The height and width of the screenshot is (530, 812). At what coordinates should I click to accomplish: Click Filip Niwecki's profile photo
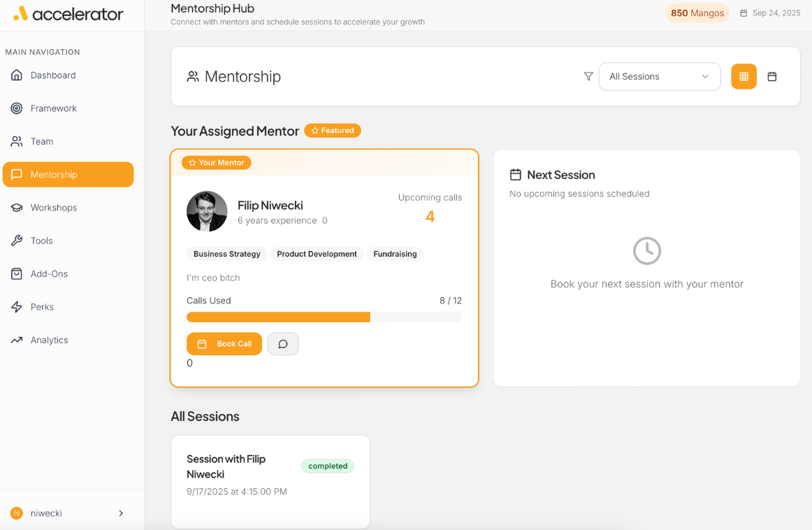tap(207, 211)
